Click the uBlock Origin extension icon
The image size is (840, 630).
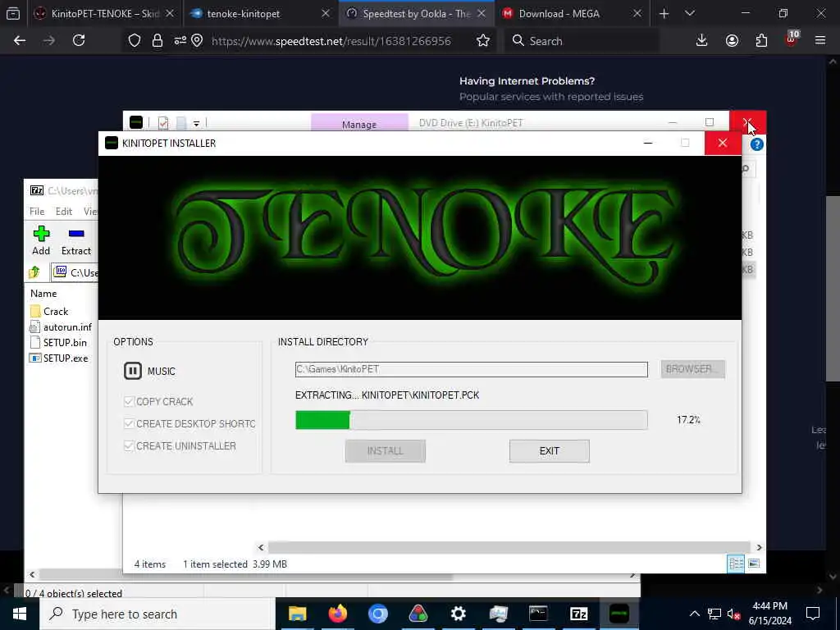point(792,40)
